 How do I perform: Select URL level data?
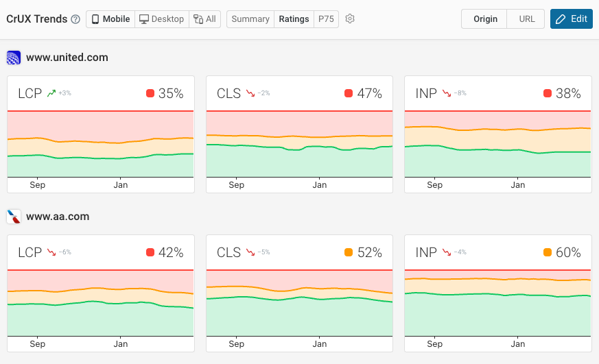pos(526,19)
